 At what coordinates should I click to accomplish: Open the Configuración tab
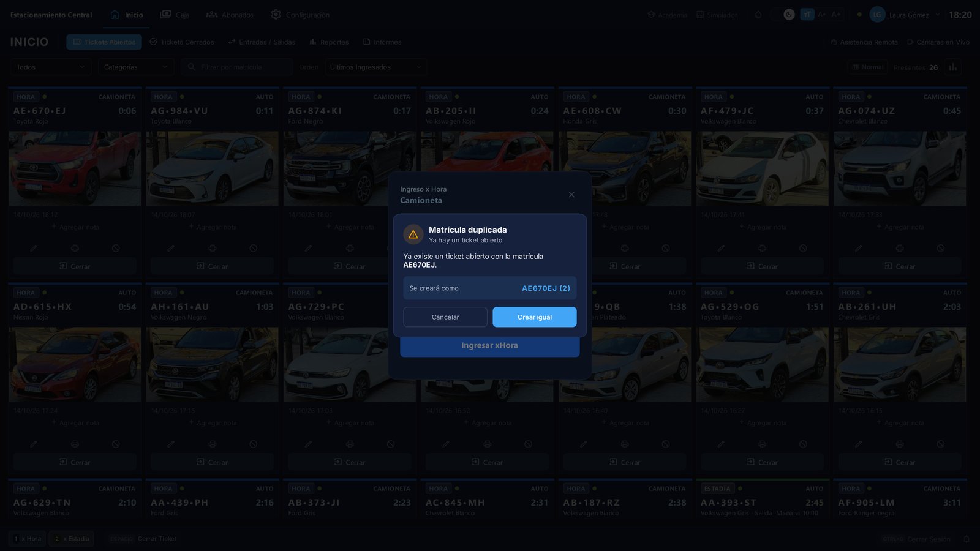[x=300, y=15]
